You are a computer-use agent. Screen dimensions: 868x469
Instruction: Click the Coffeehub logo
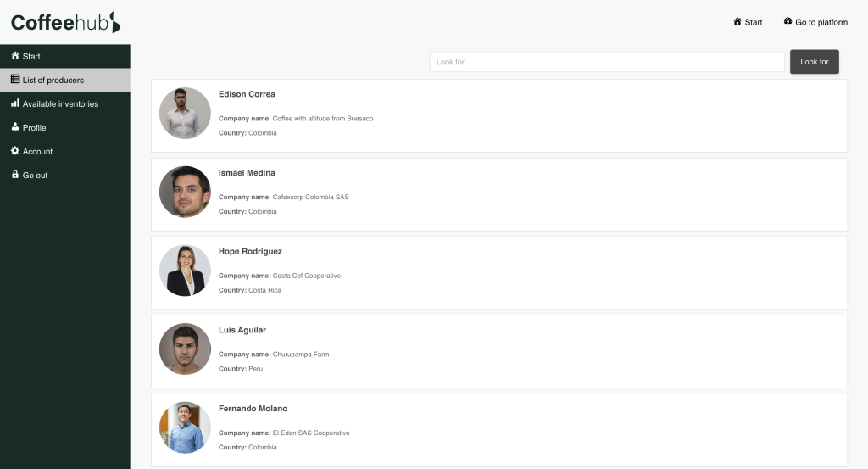(65, 22)
